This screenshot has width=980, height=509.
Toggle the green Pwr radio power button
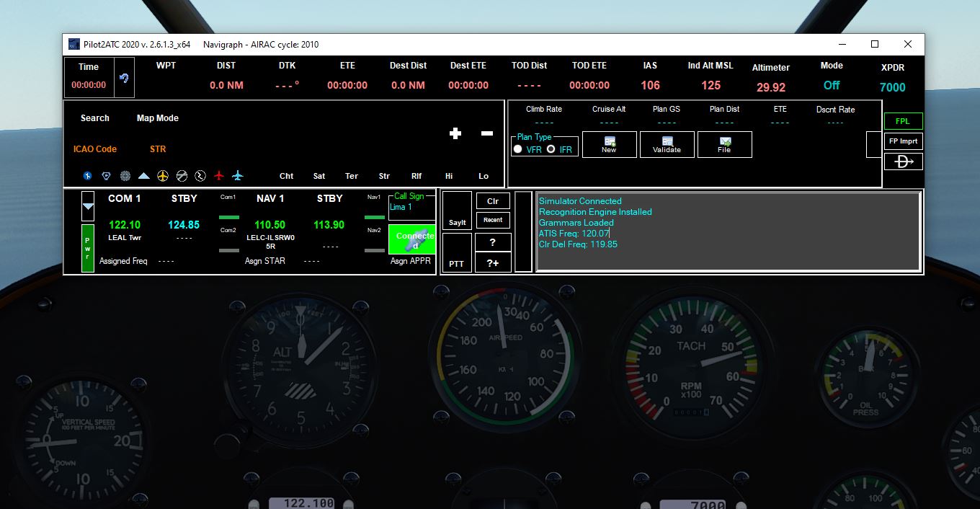click(88, 248)
